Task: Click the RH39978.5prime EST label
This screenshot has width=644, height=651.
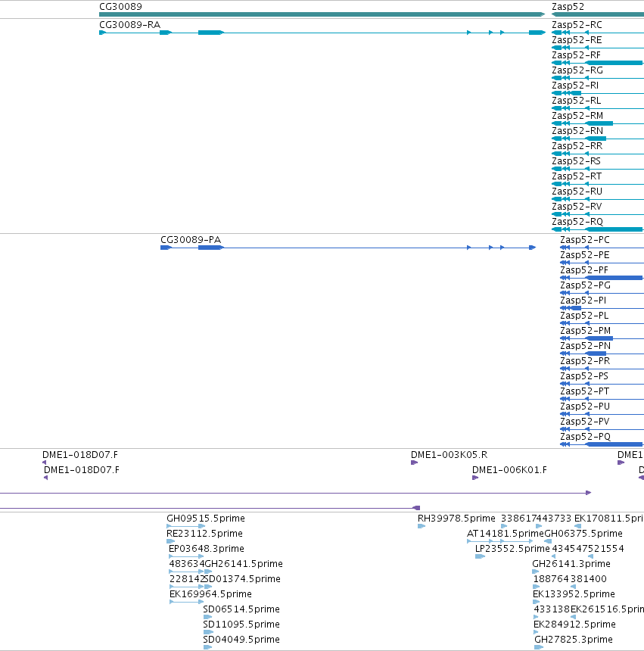Action: pyautogui.click(x=456, y=519)
